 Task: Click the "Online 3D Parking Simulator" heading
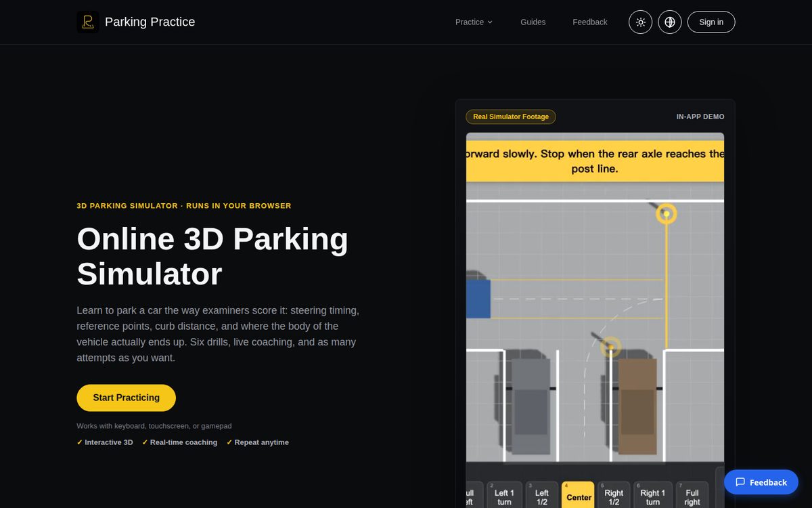pyautogui.click(x=212, y=257)
